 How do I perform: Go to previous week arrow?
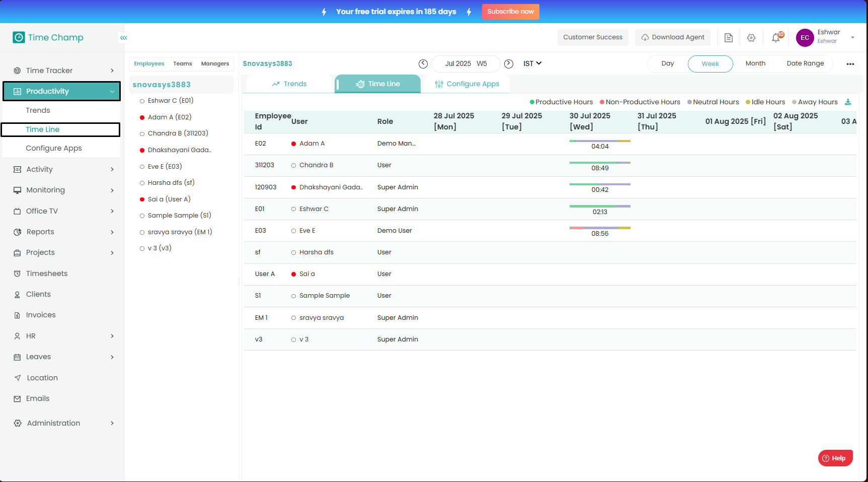pos(423,64)
